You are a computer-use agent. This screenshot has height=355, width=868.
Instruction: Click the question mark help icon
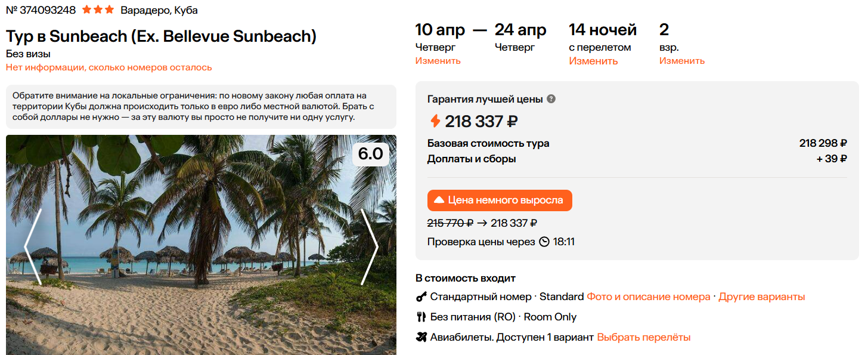(551, 99)
